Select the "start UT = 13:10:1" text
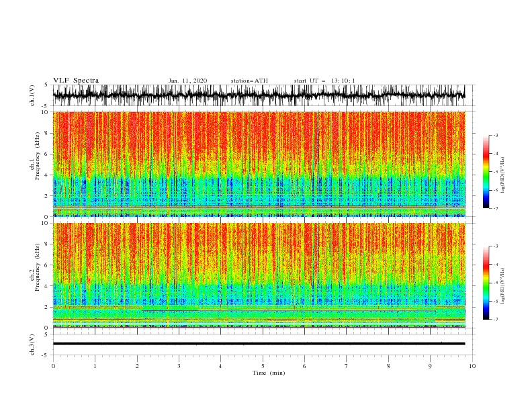This screenshot has width=532, height=411. pyautogui.click(x=324, y=81)
